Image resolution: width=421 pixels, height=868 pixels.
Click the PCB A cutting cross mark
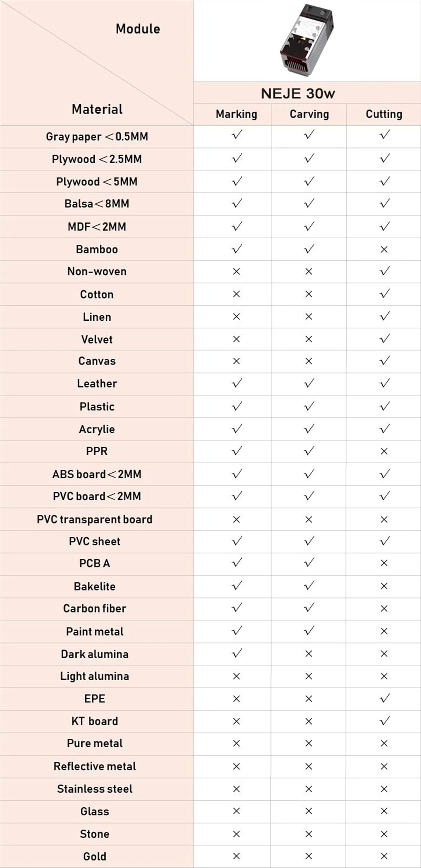pyautogui.click(x=384, y=563)
